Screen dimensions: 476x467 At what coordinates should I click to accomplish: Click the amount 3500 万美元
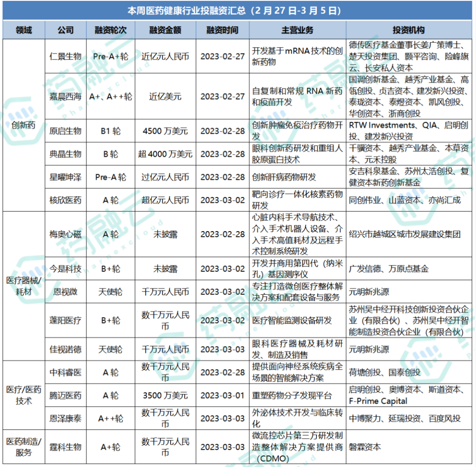coord(165,396)
